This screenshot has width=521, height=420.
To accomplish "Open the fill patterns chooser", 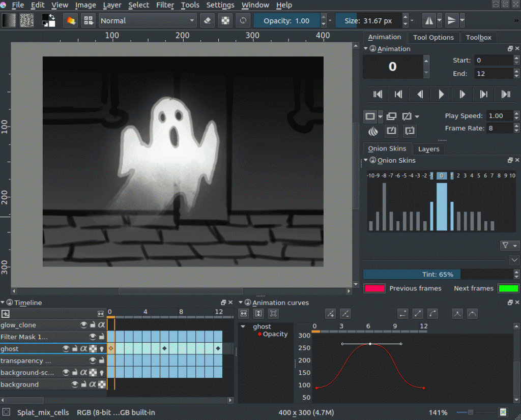I will 26,20.
